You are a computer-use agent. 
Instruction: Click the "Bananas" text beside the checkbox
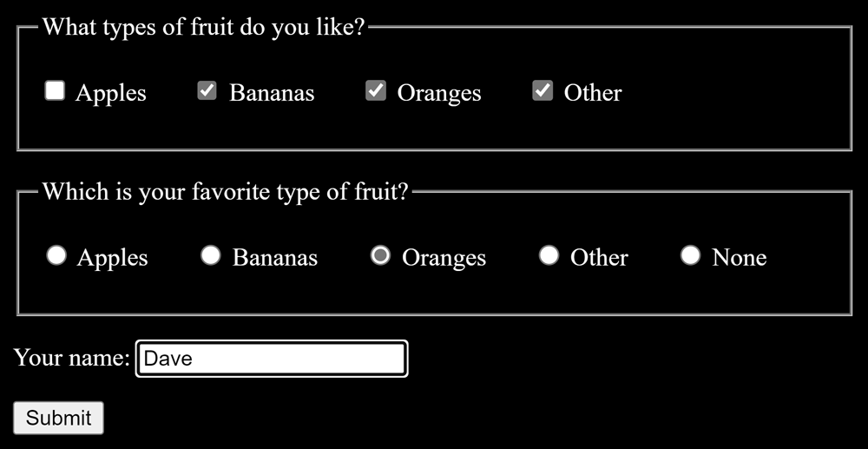[x=272, y=93]
